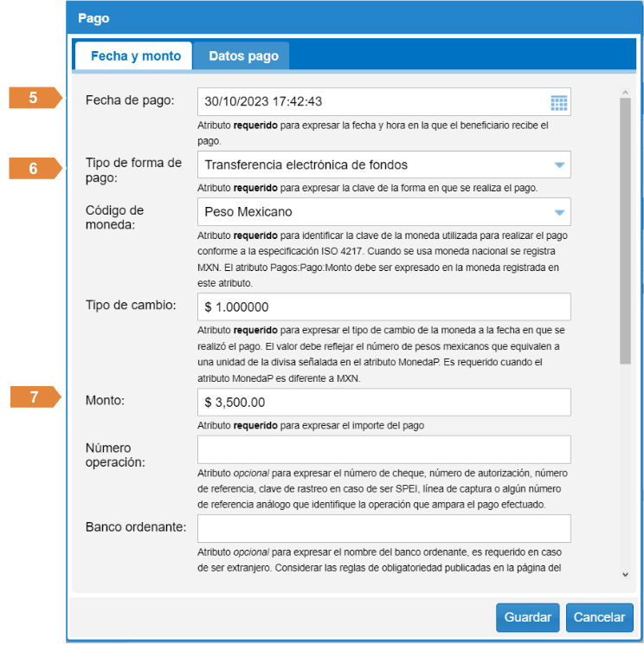Screen dimensions: 644x645
Task: Click the Fecha de pago date field
Action: coord(372,102)
